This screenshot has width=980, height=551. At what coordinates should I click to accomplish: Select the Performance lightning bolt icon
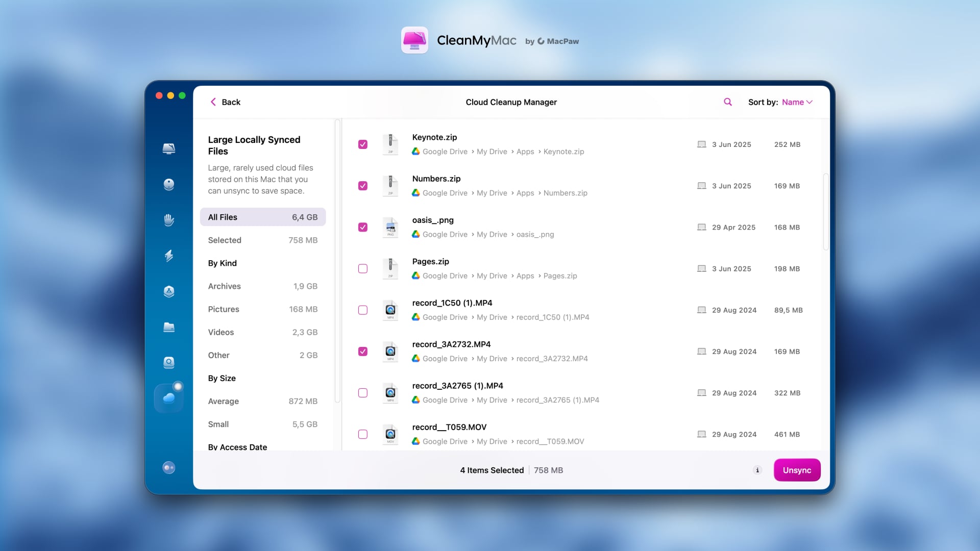pos(169,256)
